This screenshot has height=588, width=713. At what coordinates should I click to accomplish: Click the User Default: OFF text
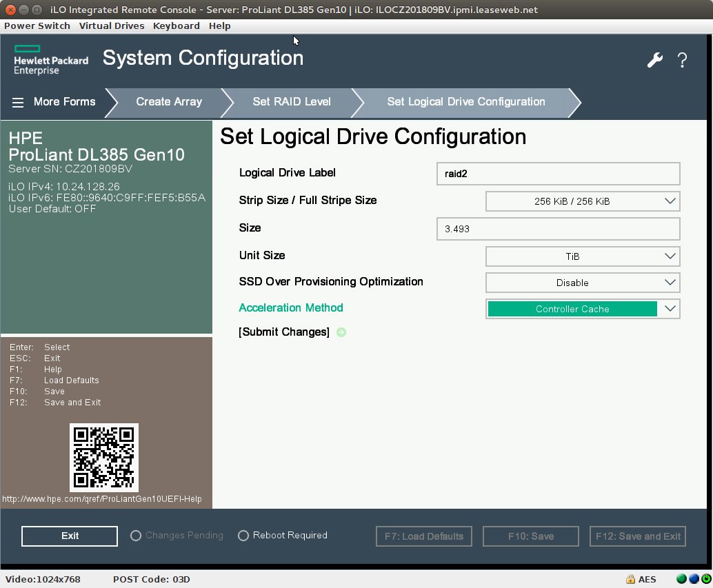pyautogui.click(x=52, y=209)
